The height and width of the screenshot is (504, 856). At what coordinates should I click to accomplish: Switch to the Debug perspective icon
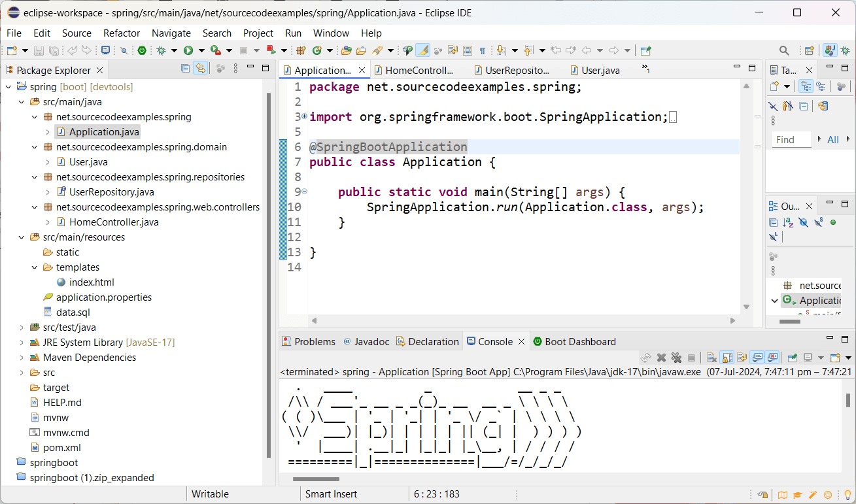[845, 50]
